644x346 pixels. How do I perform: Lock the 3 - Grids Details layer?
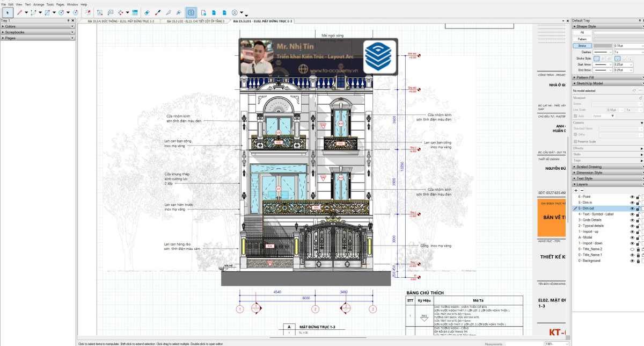pyautogui.click(x=638, y=220)
